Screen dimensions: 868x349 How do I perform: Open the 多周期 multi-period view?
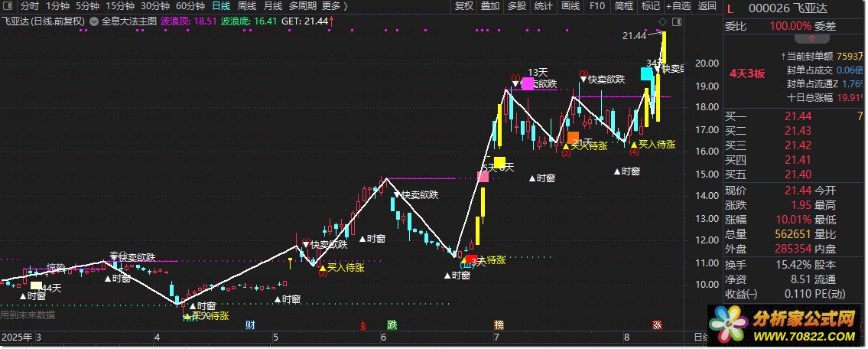302,6
